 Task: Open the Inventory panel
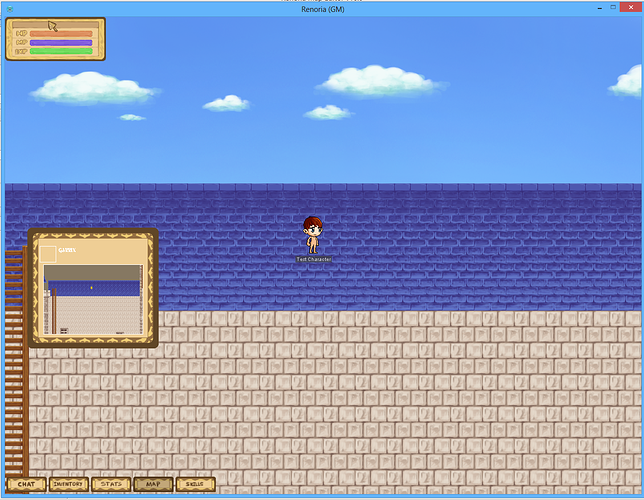tap(68, 484)
